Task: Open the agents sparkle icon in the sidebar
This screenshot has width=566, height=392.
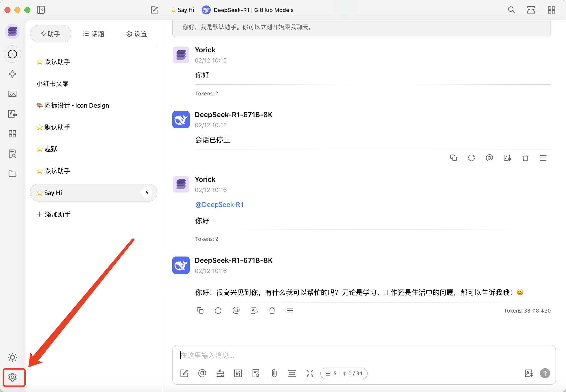Action: [x=12, y=74]
